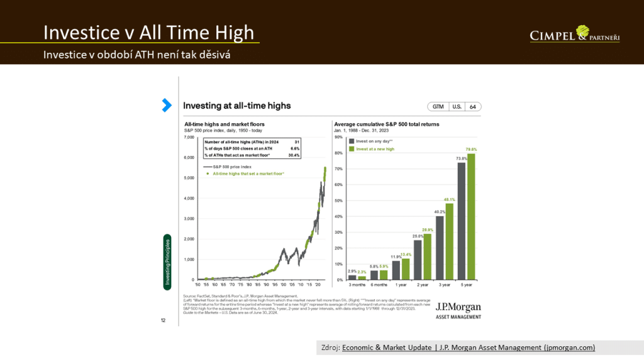Click the green leaf emblem in logo
This screenshot has width=644, height=362.
pos(582,31)
